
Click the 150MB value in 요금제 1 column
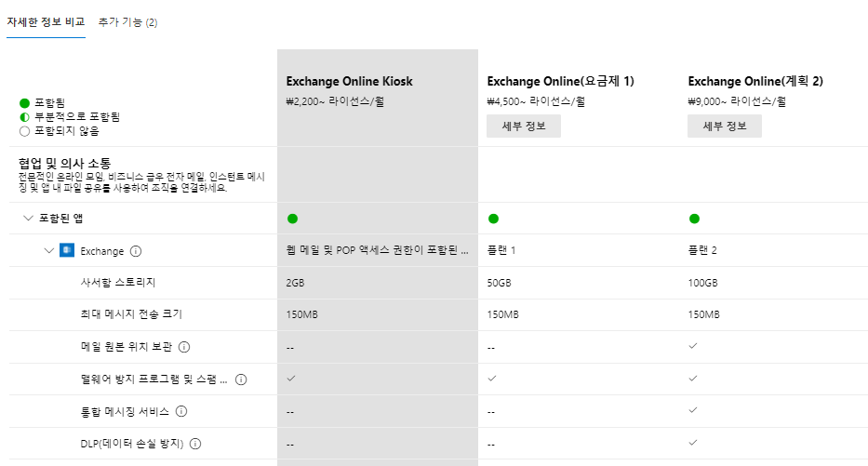click(502, 314)
